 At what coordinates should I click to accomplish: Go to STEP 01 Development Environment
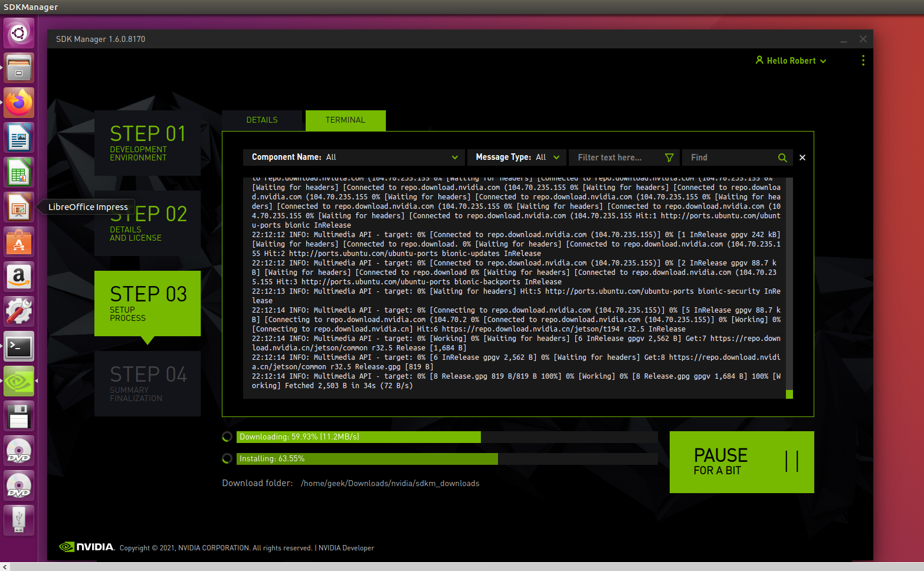pos(148,143)
